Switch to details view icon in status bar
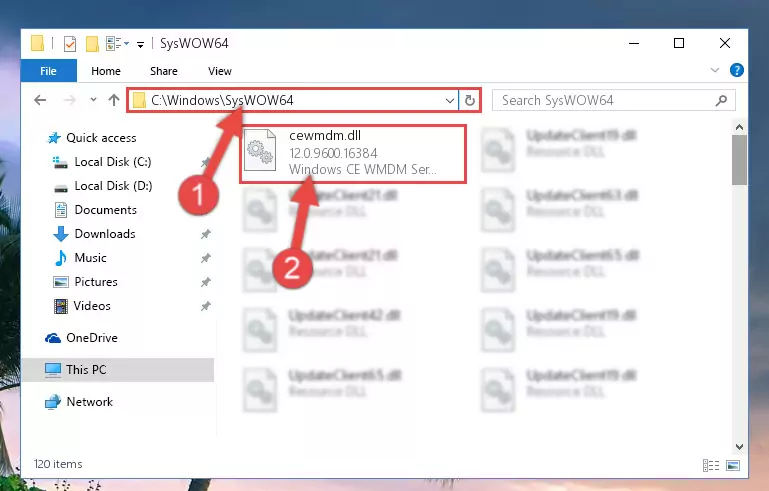 pos(711,465)
